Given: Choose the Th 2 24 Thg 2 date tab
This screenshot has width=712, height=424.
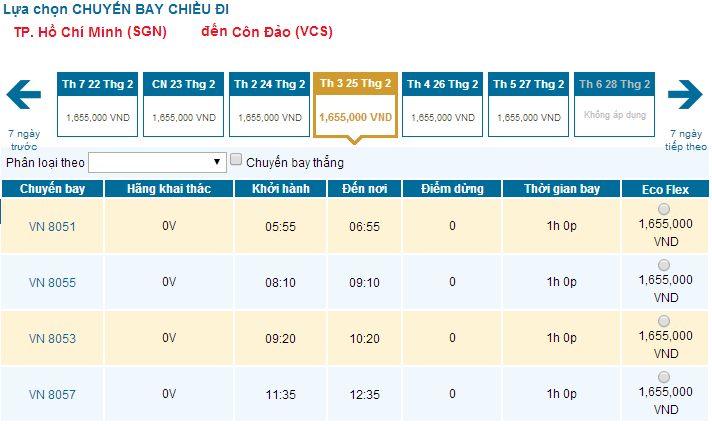Looking at the screenshot, I should [270, 103].
